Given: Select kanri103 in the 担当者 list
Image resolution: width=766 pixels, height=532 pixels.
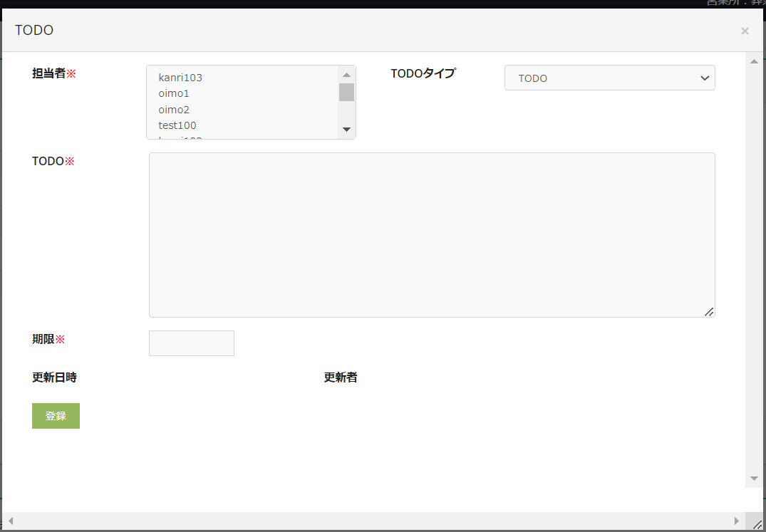Looking at the screenshot, I should 180,78.
